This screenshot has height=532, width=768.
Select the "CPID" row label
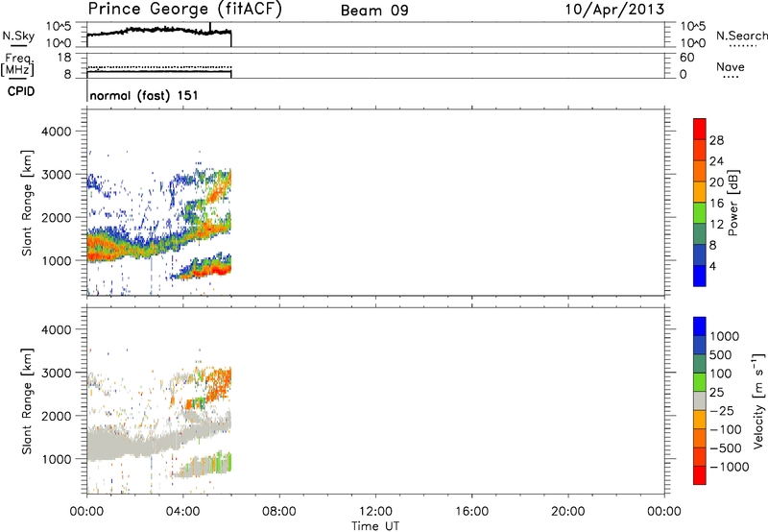[21, 91]
